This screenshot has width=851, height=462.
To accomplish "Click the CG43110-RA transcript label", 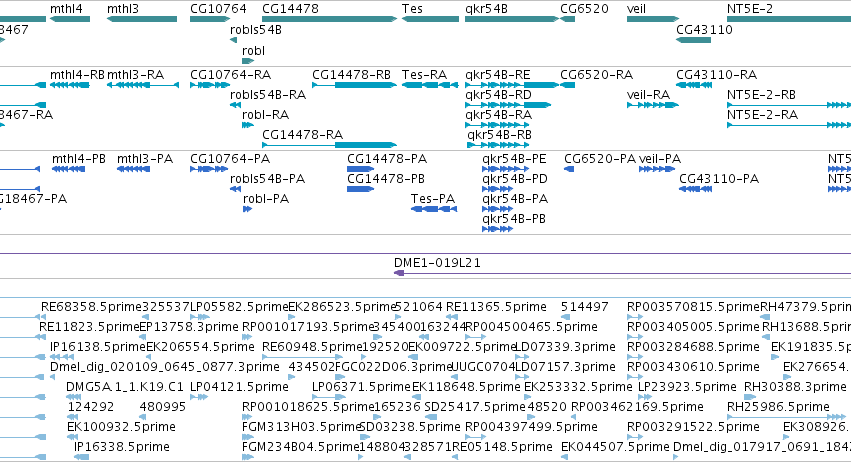I will (716, 75).
